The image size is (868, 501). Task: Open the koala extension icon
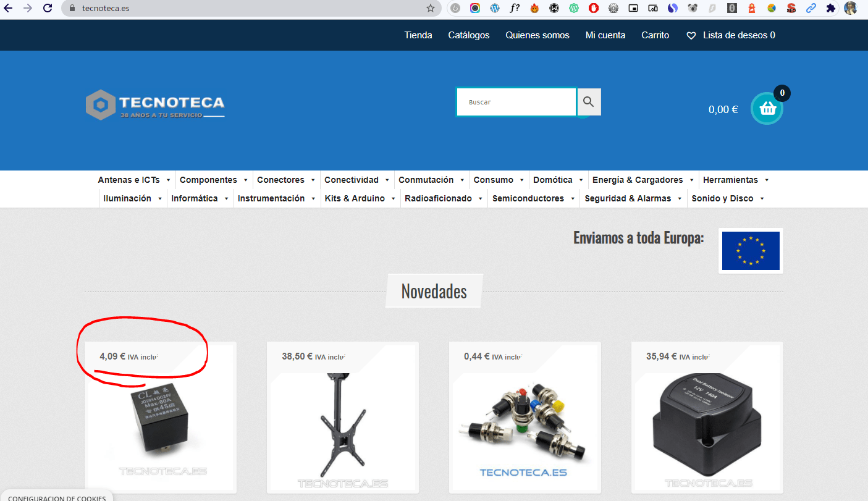[693, 8]
